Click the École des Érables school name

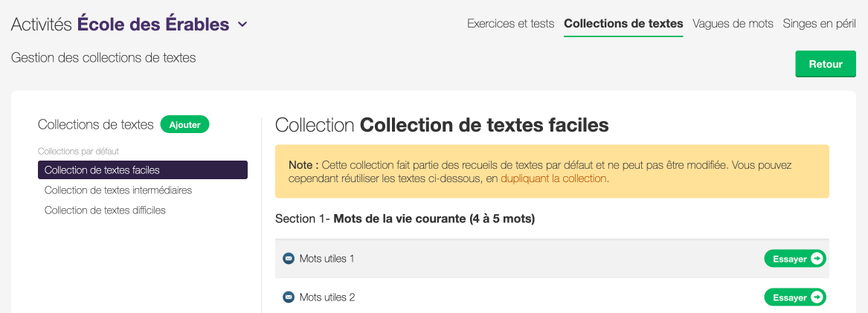click(153, 25)
